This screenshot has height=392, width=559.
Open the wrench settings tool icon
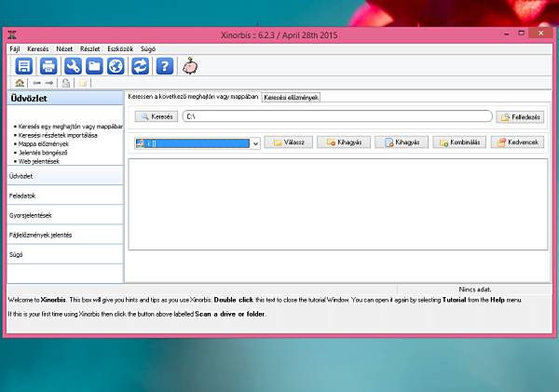73,66
